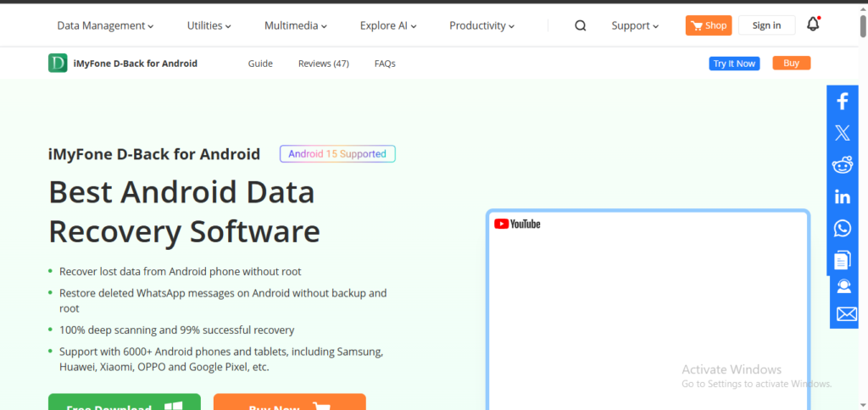This screenshot has width=868, height=410.
Task: Click the D-Back green product logo
Action: [x=58, y=63]
